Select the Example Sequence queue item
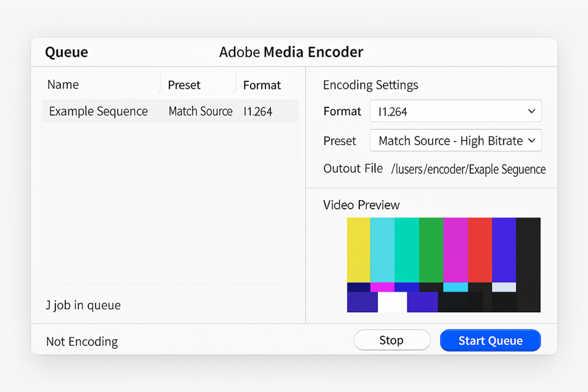Image resolution: width=588 pixels, height=392 pixels. [98, 111]
